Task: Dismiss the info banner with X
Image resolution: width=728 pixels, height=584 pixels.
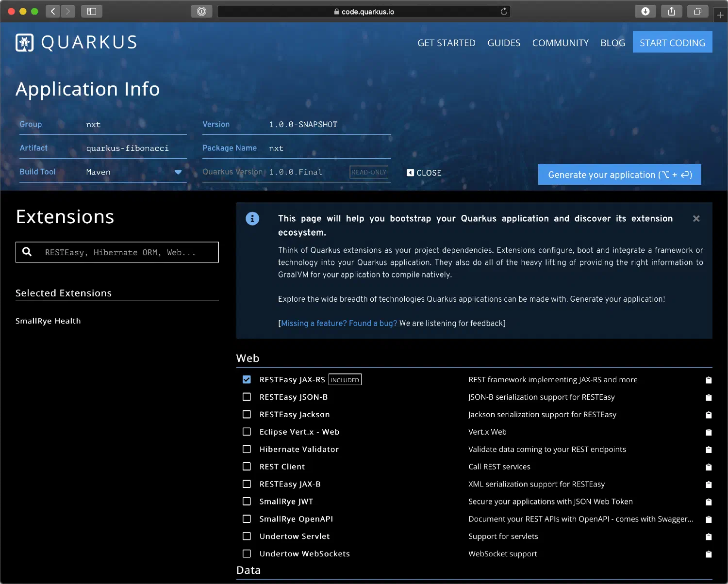Action: point(696,219)
